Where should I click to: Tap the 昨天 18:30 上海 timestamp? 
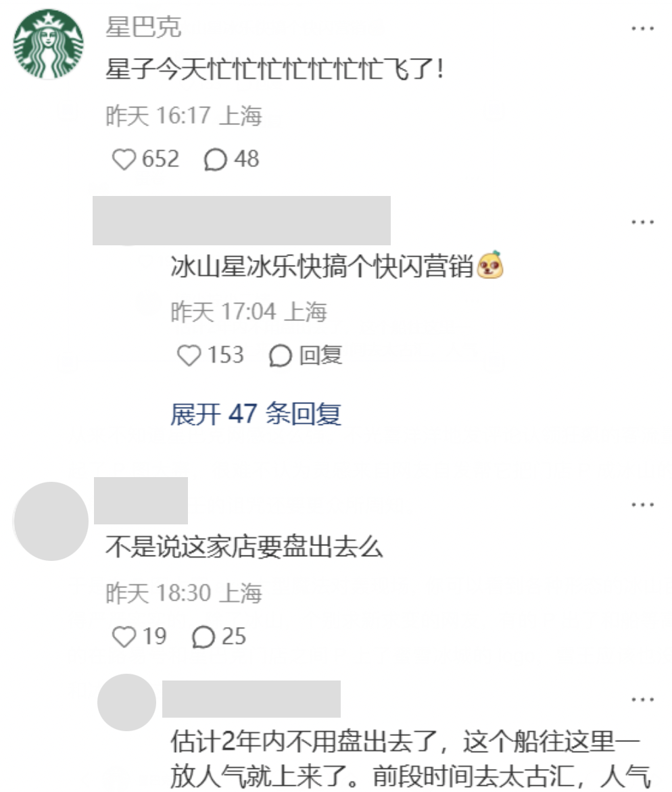pos(184,593)
